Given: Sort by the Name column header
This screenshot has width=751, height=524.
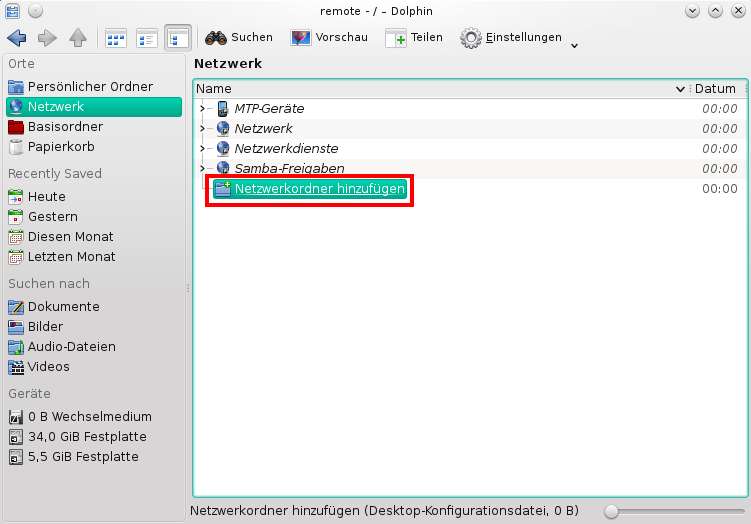Looking at the screenshot, I should [x=214, y=89].
